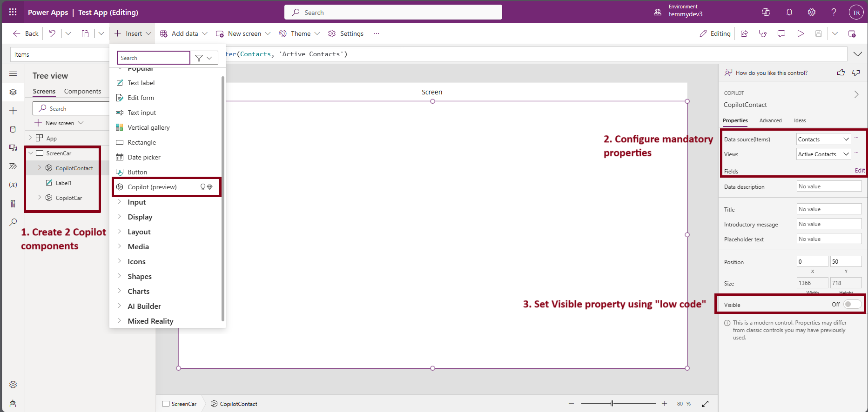Image resolution: width=868 pixels, height=412 pixels.
Task: Open the Insert dropdown chevron
Action: (x=148, y=33)
